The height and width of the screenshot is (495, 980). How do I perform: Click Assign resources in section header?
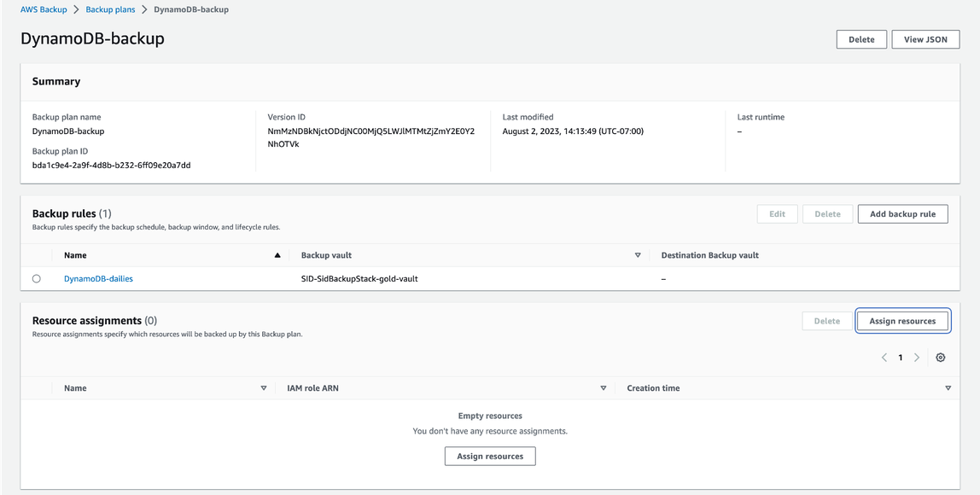902,321
